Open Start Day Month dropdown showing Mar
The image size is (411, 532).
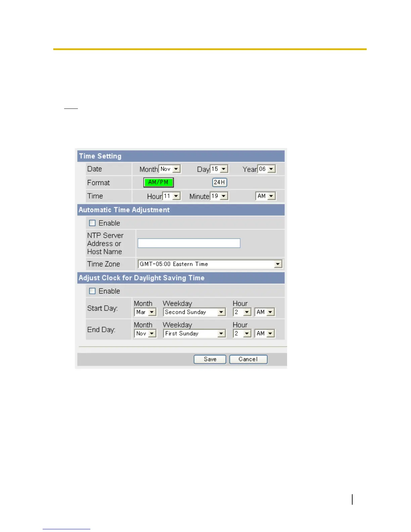tap(145, 312)
